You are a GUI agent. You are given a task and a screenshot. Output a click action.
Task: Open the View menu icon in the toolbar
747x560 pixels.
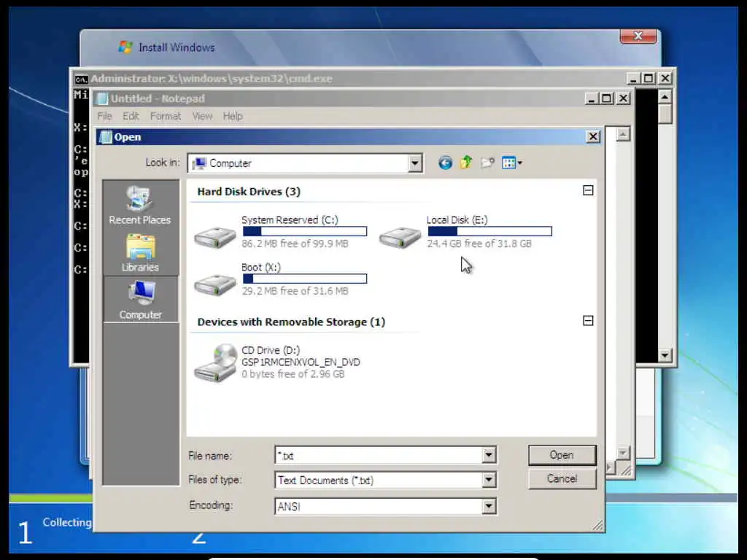coord(511,163)
